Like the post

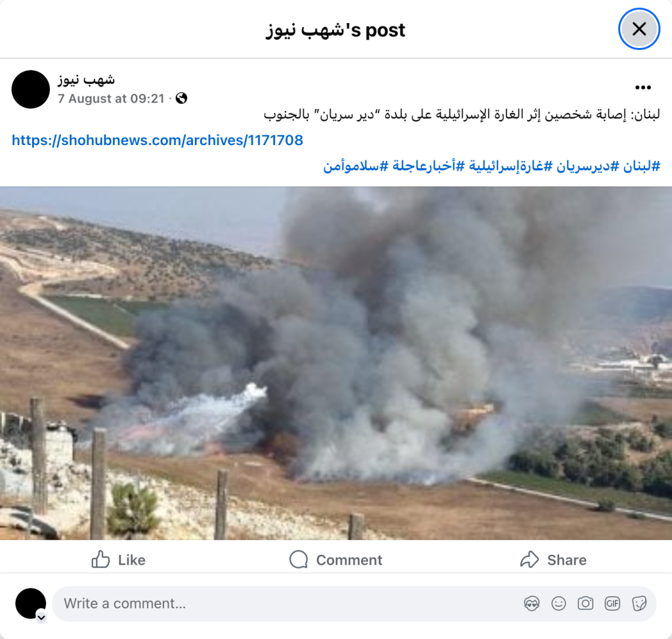pos(119,560)
